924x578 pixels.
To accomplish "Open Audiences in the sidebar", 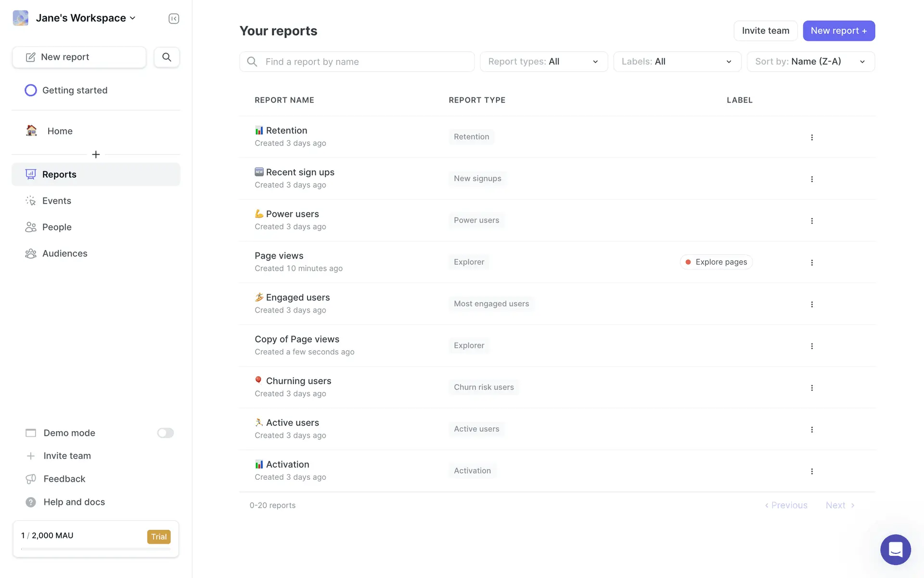I will [x=64, y=253].
